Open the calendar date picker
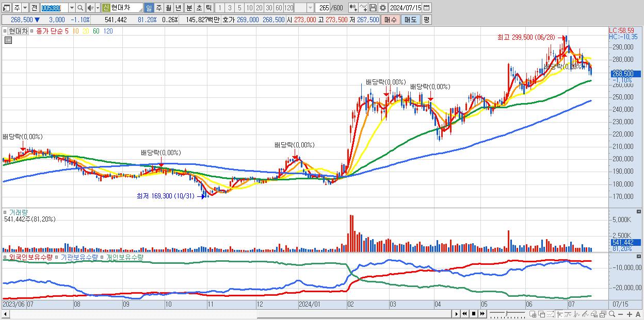Image resolution: width=644 pixels, height=320 pixels. pos(426,8)
